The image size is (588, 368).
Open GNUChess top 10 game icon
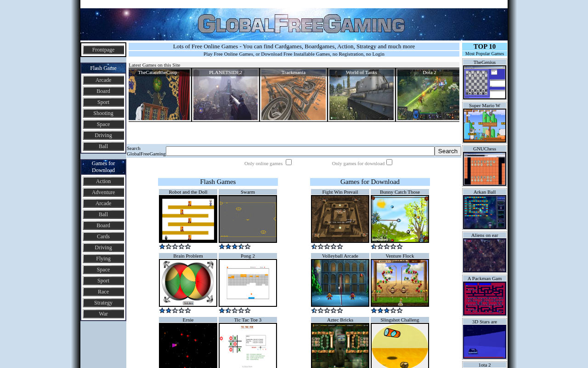coord(485,169)
